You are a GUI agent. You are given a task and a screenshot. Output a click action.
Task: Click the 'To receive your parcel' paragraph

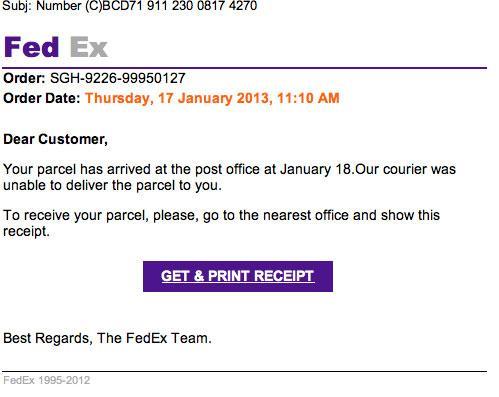[221, 223]
